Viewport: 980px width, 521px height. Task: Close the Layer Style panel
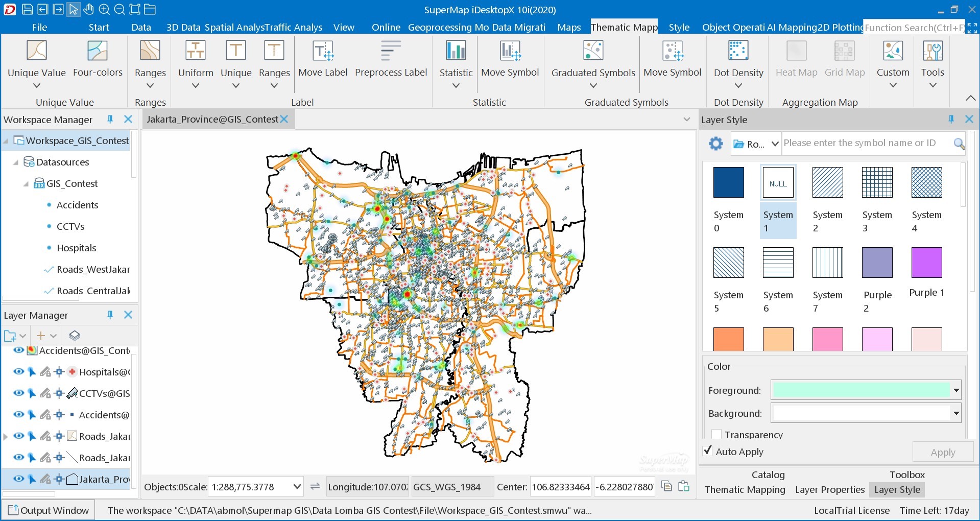tap(969, 119)
